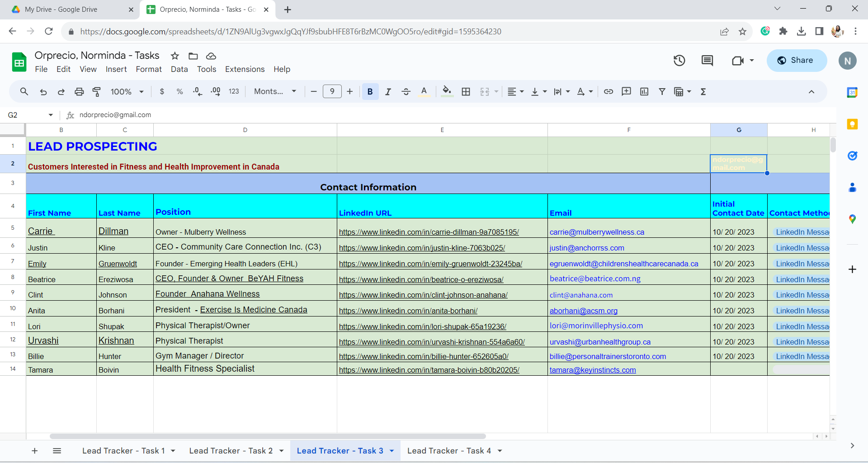
Task: Toggle bold formatting
Action: coord(370,92)
